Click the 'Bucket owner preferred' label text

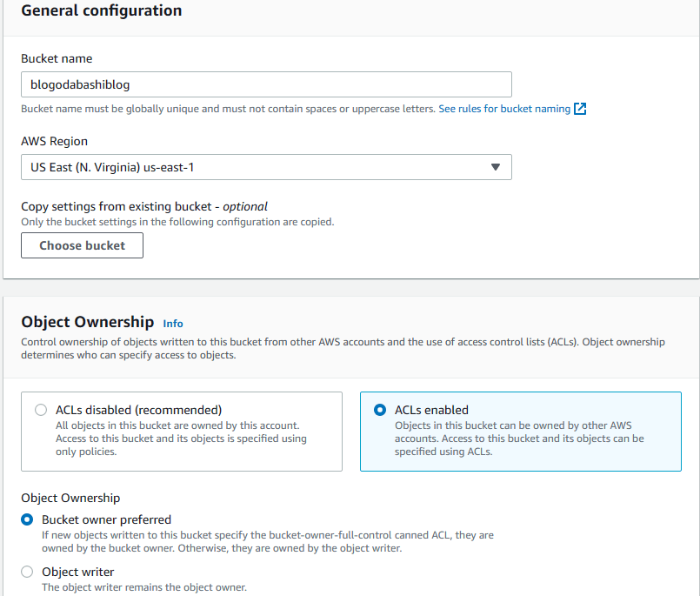click(106, 519)
